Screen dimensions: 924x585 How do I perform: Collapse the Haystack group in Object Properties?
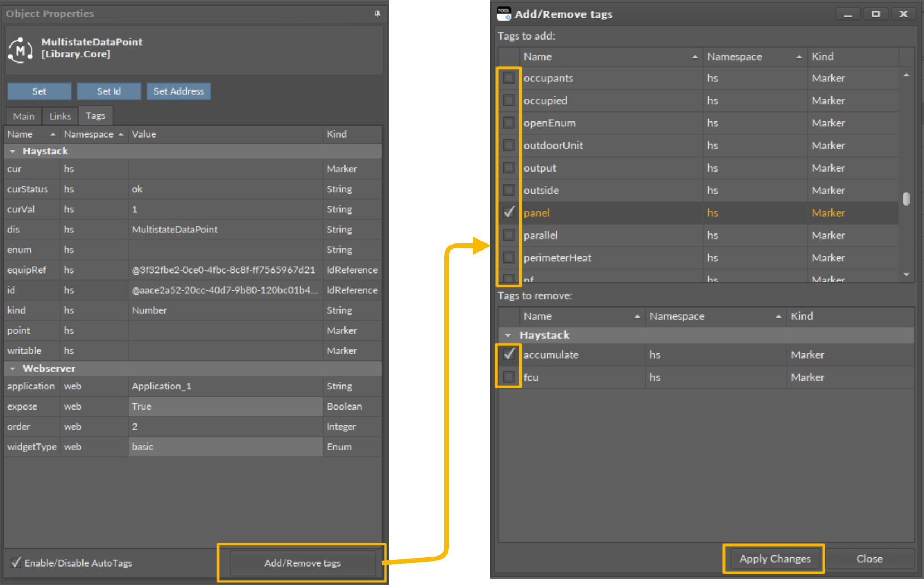tap(12, 151)
